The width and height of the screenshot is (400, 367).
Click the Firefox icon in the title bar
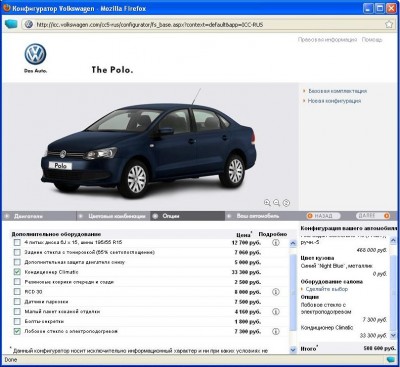7,8
